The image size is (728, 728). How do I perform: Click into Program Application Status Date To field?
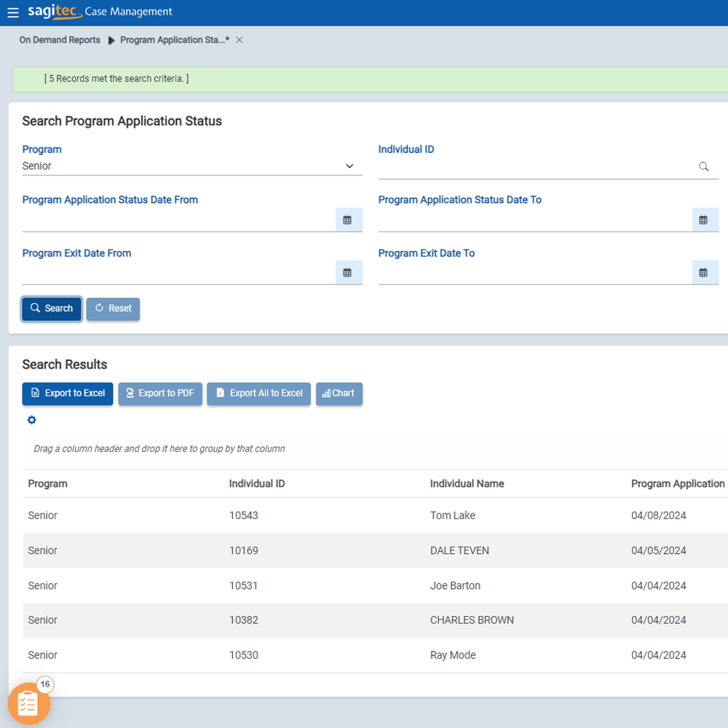(x=535, y=221)
